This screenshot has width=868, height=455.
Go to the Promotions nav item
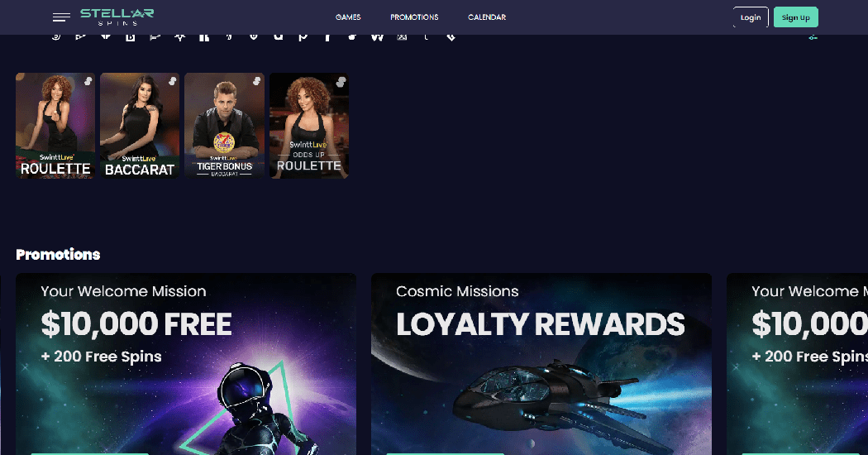tap(414, 17)
